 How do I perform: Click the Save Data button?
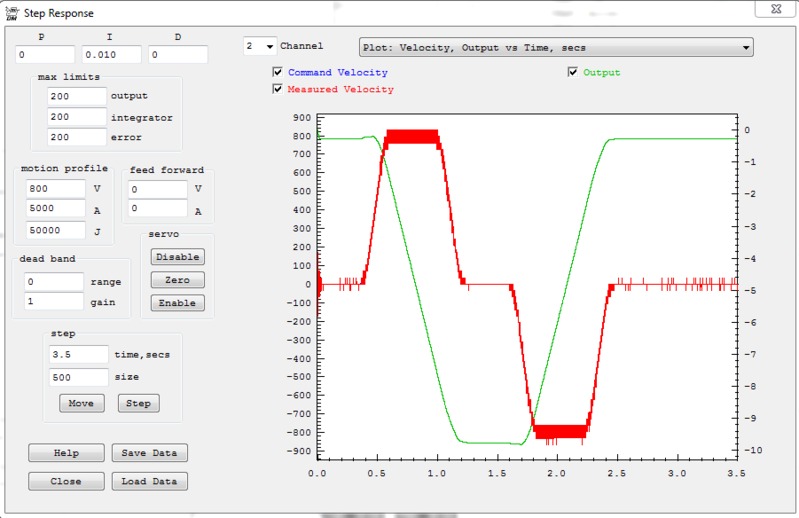coord(148,454)
